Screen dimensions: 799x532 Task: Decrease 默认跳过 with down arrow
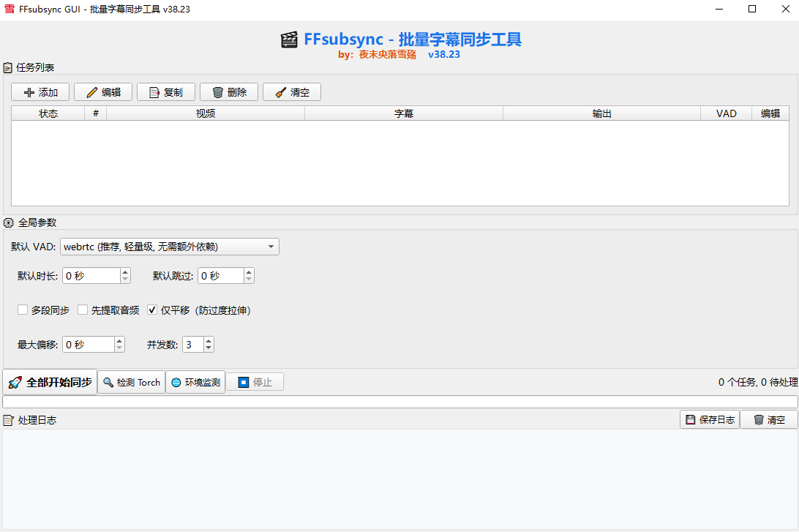click(249, 280)
